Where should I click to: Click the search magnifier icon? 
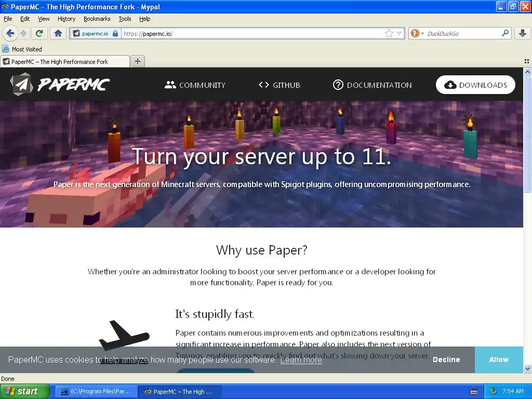tap(505, 33)
